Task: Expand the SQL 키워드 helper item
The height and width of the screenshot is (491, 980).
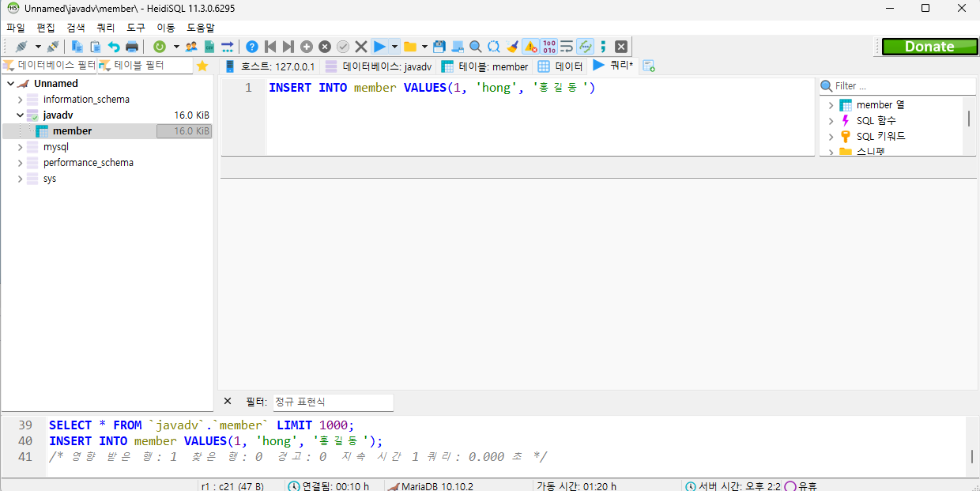Action: tap(831, 137)
